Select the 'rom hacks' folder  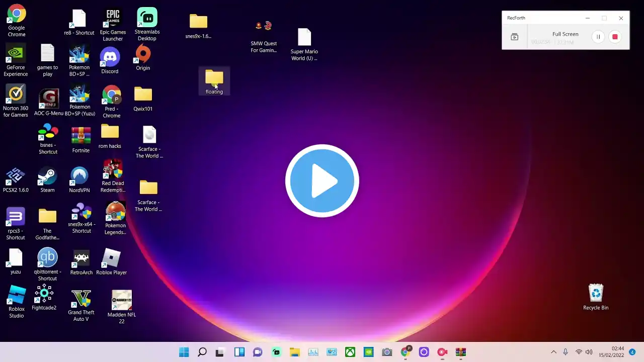tap(110, 136)
